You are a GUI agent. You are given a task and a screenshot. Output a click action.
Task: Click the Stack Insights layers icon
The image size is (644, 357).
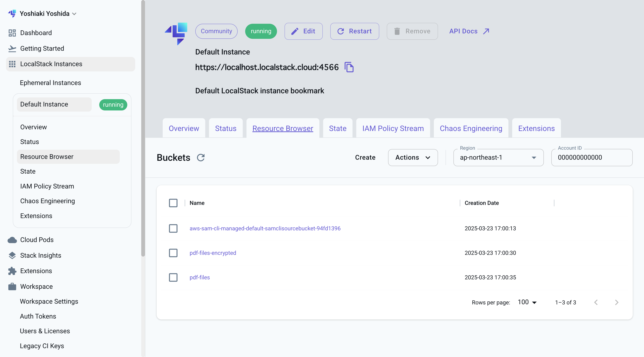click(12, 255)
